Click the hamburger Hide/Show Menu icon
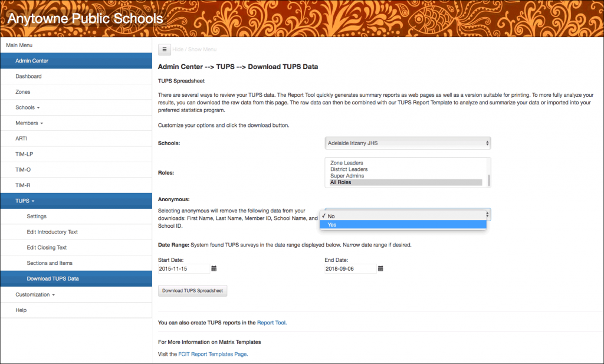 (165, 50)
